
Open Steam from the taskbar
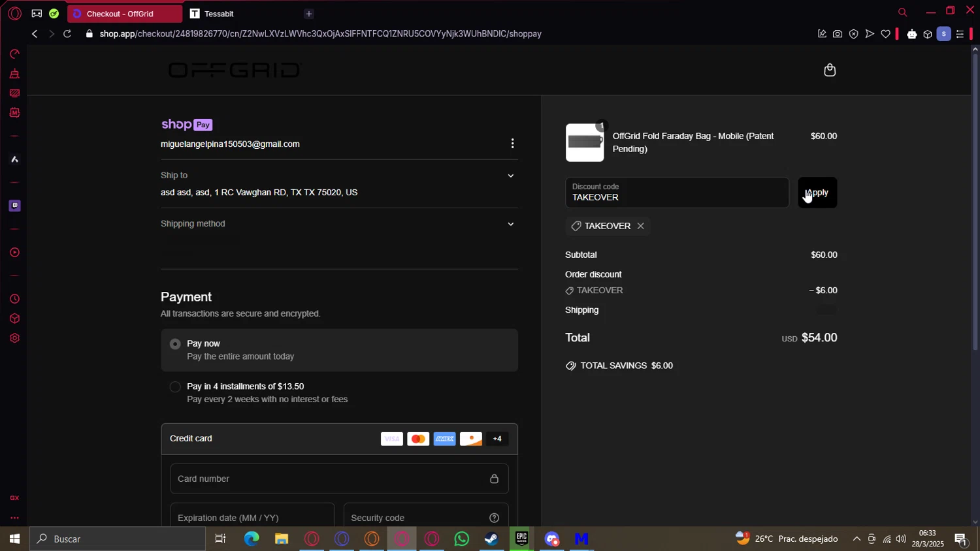(491, 539)
